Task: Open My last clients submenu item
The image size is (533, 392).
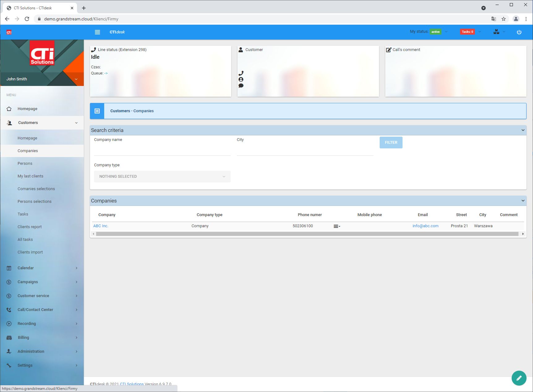Action: 30,176
